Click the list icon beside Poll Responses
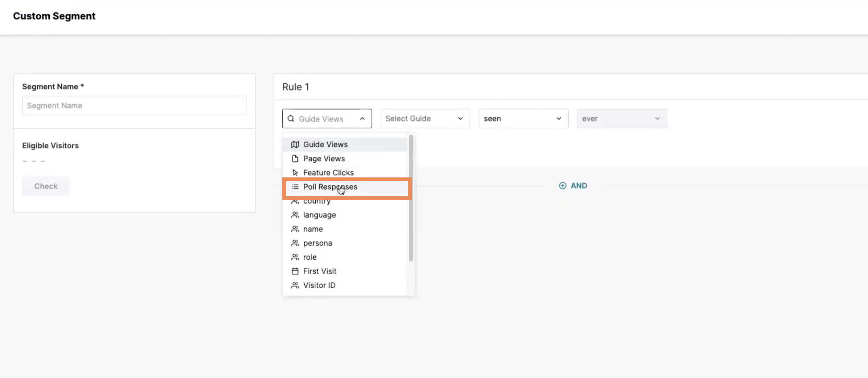 [295, 187]
